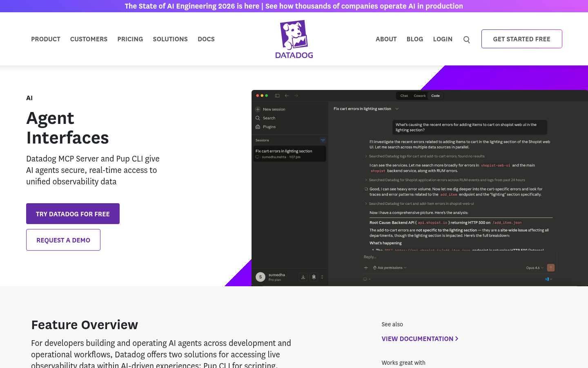Click the /add_item.json code tag
Viewport: 588px width, 368px height.
(x=507, y=222)
